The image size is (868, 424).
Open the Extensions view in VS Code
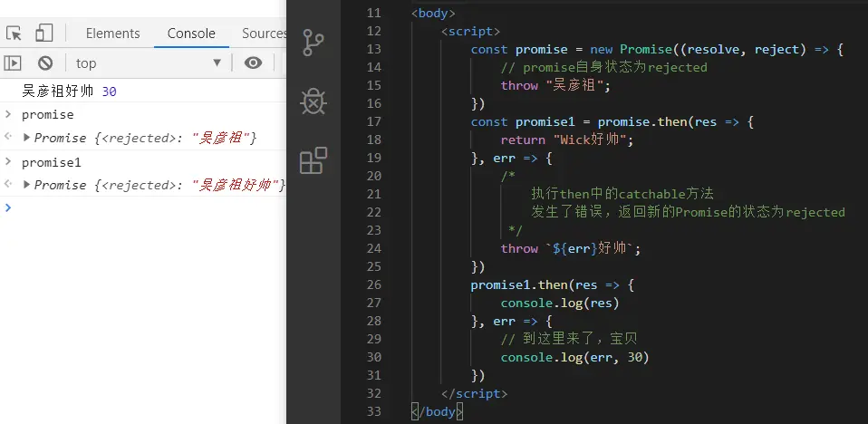313,160
